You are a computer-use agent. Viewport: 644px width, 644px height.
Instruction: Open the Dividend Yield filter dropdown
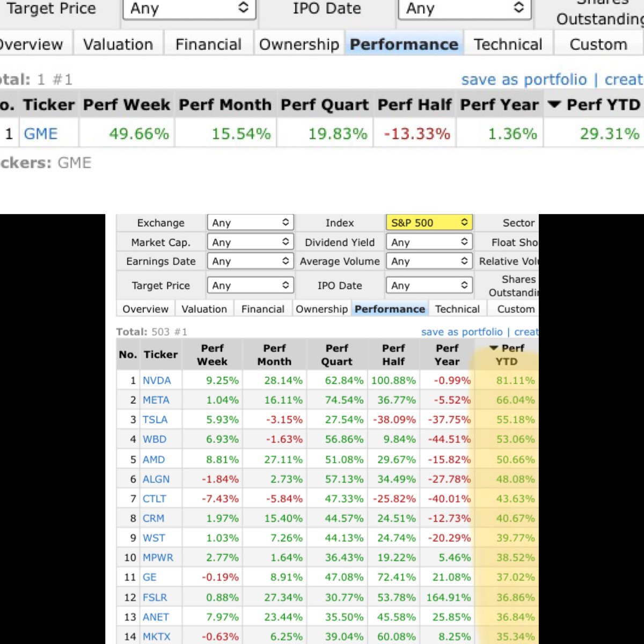429,242
